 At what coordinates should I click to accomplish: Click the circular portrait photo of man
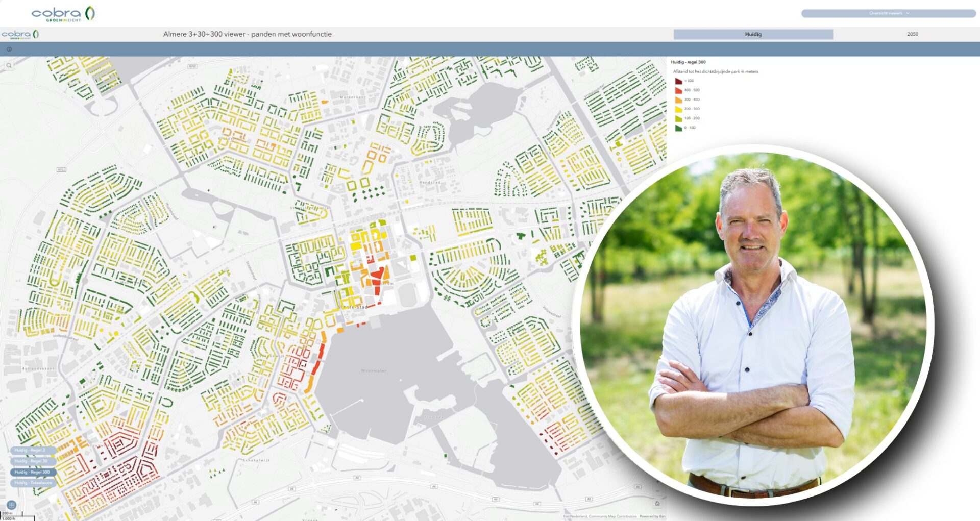[753, 324]
